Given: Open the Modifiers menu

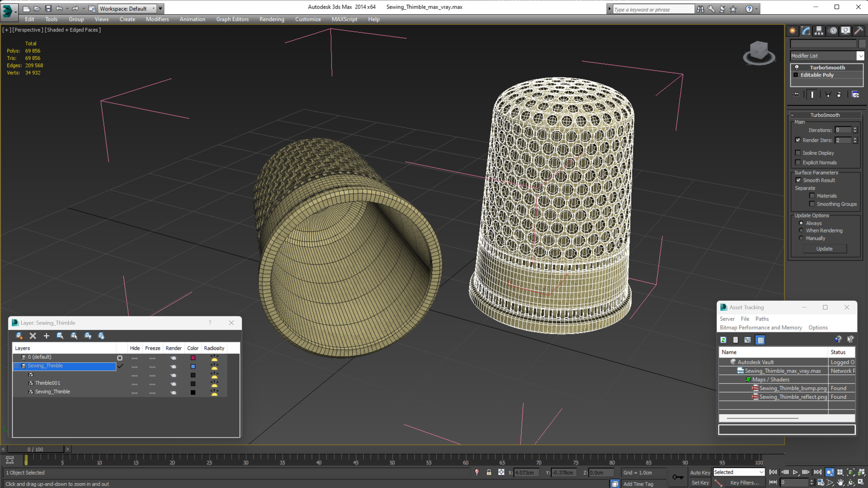Looking at the screenshot, I should coord(157,19).
